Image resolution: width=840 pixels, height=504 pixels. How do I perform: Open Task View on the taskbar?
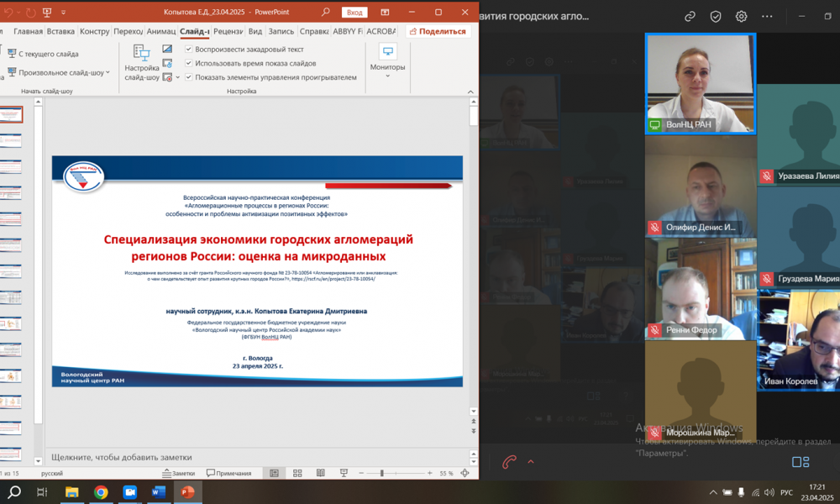click(42, 491)
